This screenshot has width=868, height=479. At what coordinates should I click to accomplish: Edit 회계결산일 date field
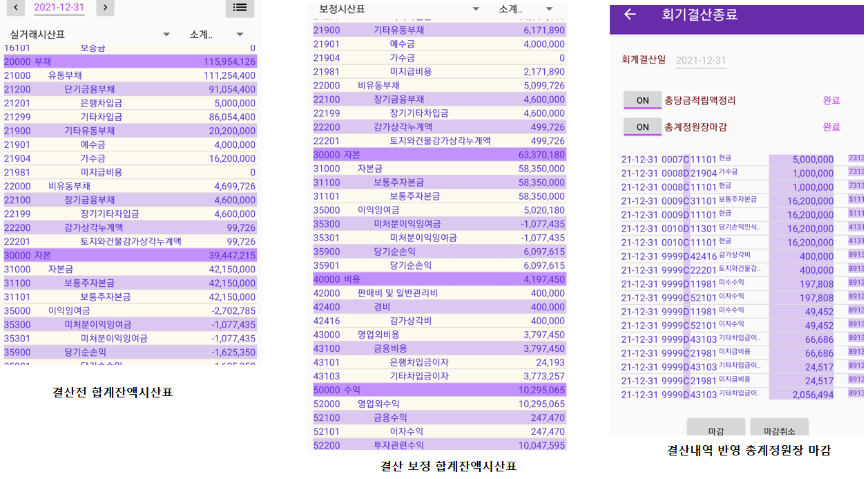pyautogui.click(x=701, y=61)
